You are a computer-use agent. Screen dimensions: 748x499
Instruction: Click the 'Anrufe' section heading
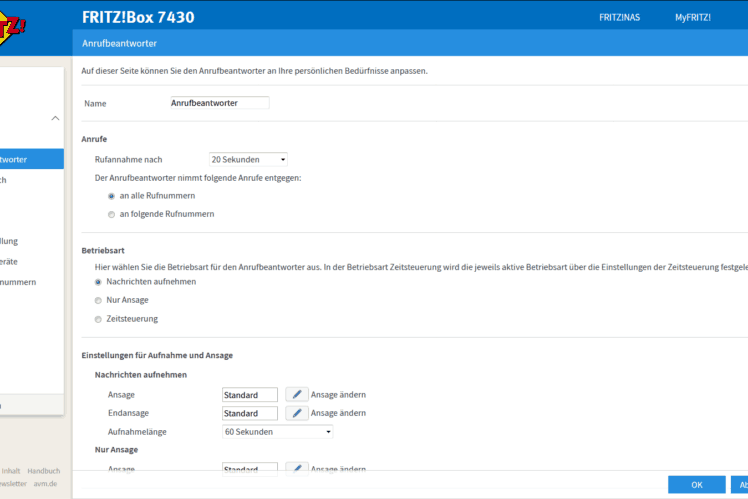pos(94,139)
